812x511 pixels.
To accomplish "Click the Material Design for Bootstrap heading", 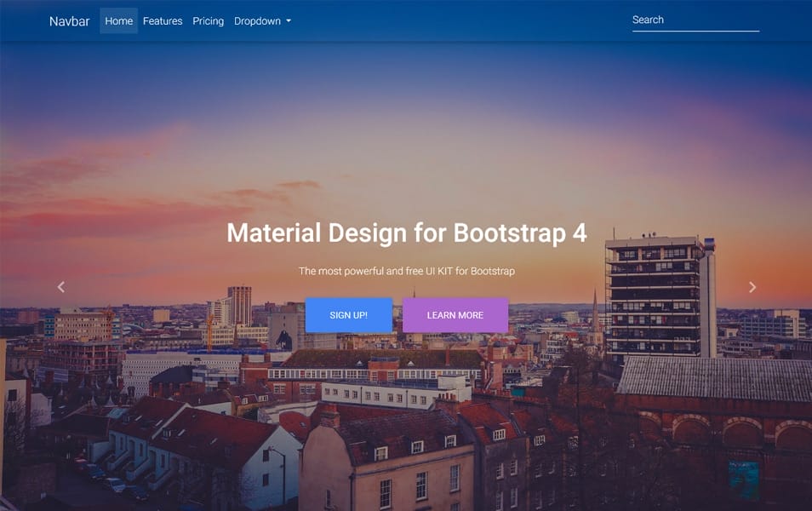I will [x=406, y=233].
